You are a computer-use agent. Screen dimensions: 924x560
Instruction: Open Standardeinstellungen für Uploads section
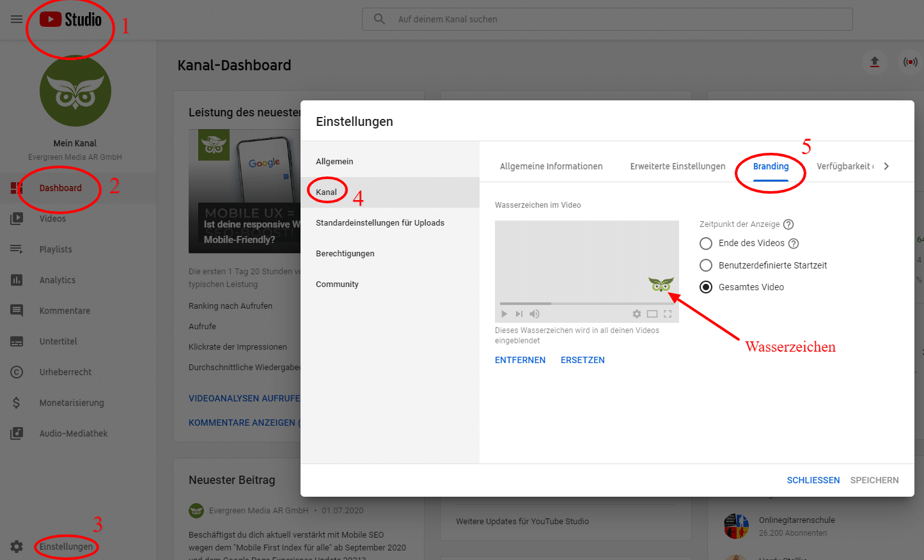[390, 223]
